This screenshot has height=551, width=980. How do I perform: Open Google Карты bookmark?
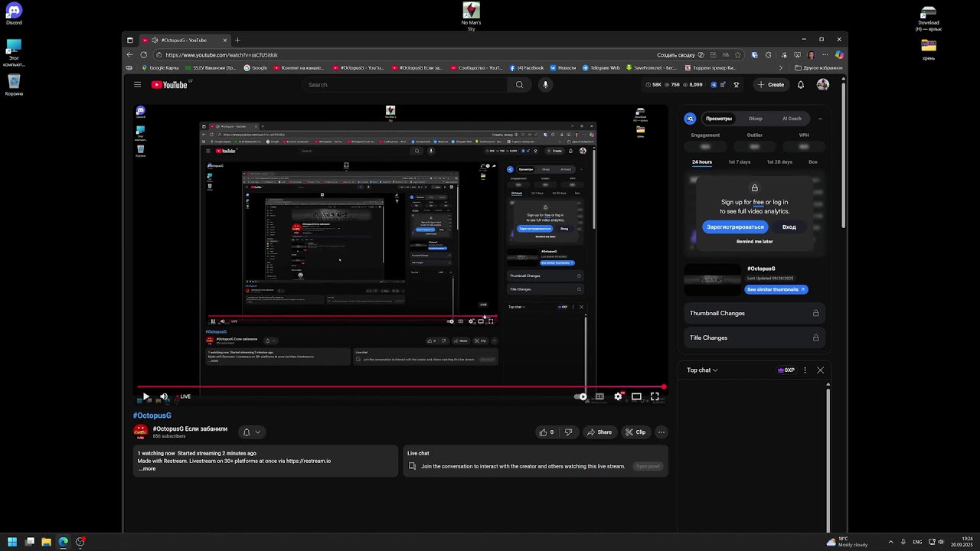pyautogui.click(x=159, y=67)
